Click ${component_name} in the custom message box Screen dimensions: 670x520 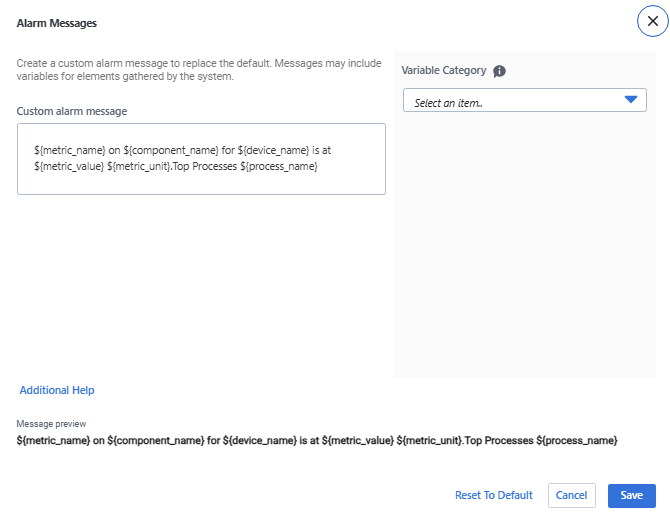click(171, 151)
